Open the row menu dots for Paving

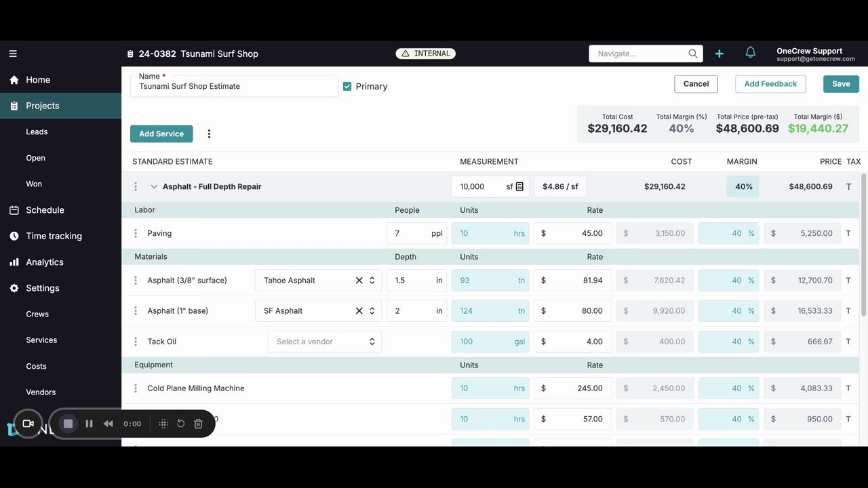pyautogui.click(x=136, y=233)
